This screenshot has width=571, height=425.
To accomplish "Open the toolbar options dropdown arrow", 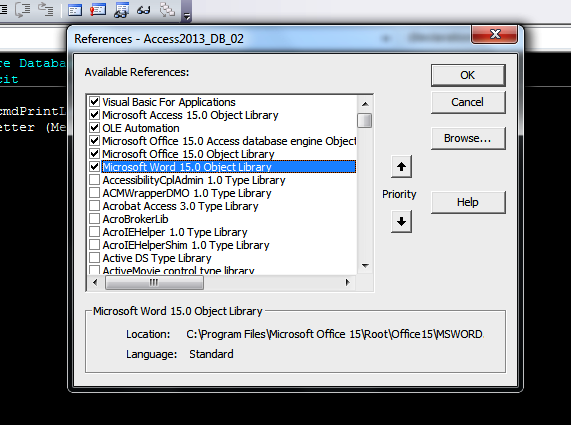I will 187,16.
